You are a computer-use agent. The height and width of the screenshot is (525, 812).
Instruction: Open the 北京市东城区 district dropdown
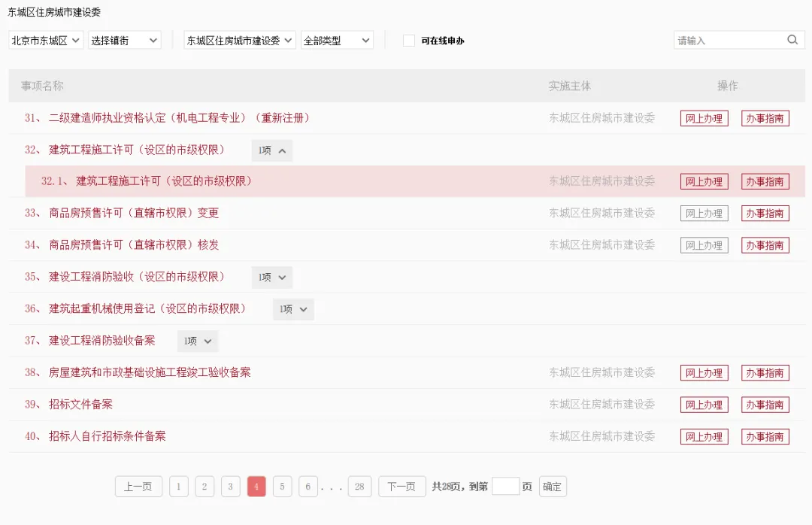(46, 41)
